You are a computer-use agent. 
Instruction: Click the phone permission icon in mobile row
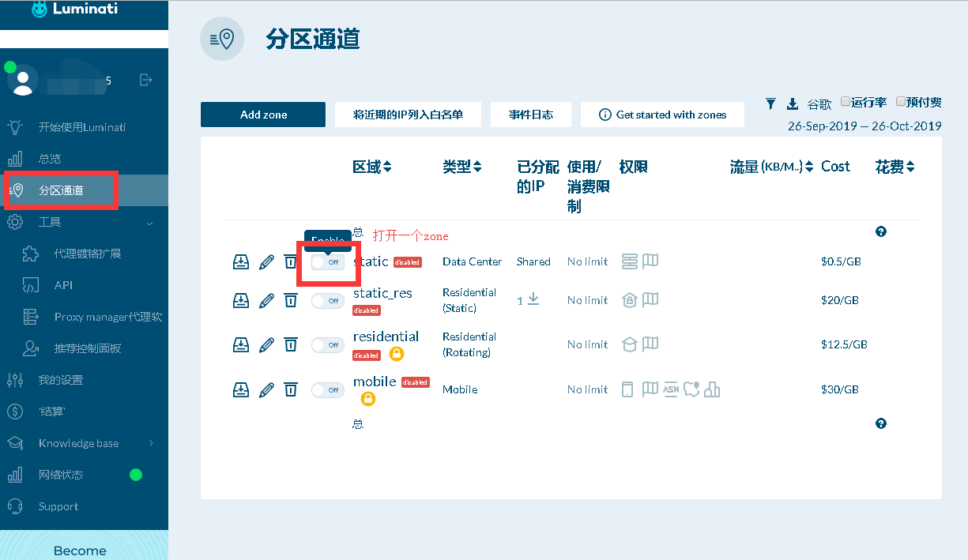[x=628, y=389]
